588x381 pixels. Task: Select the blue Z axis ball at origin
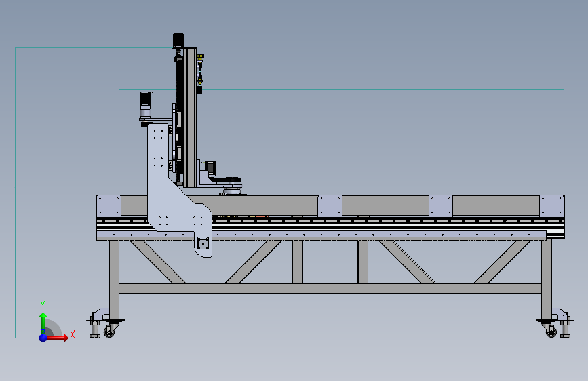pyautogui.click(x=43, y=338)
